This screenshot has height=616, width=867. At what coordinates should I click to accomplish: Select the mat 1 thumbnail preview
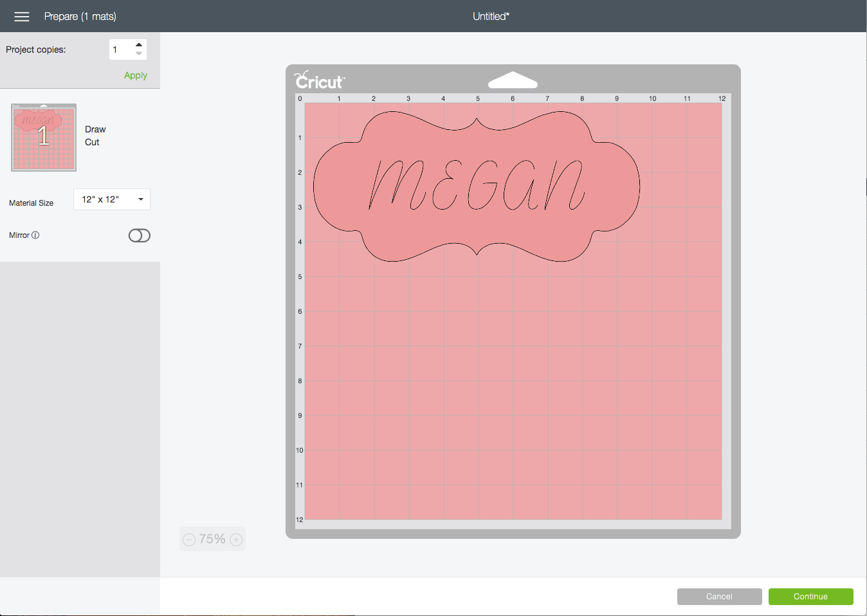point(44,138)
